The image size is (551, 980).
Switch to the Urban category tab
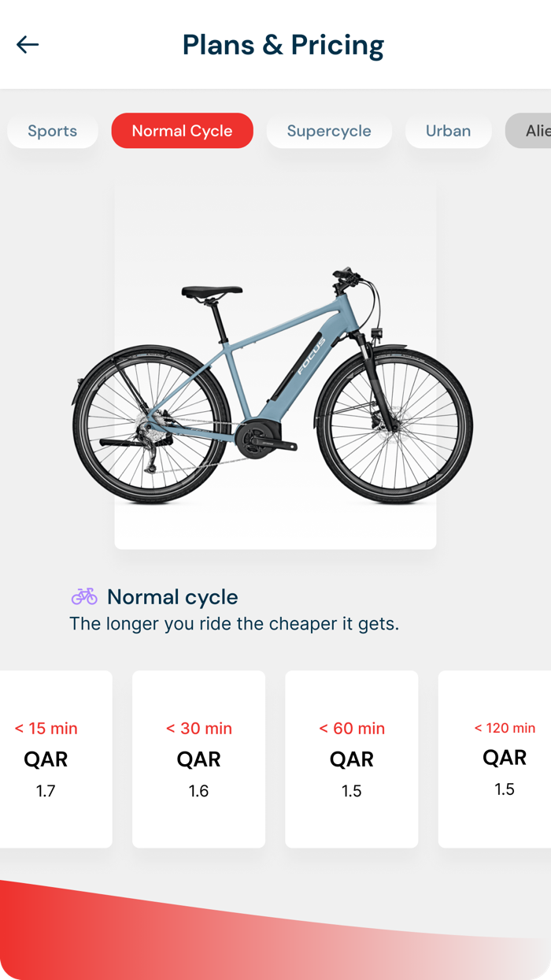point(448,131)
